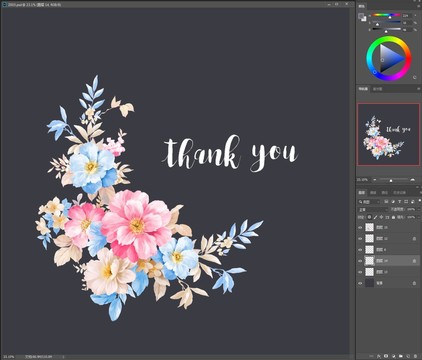Click the navigator zoom-in mountain button
The image size is (422, 360).
(413, 180)
